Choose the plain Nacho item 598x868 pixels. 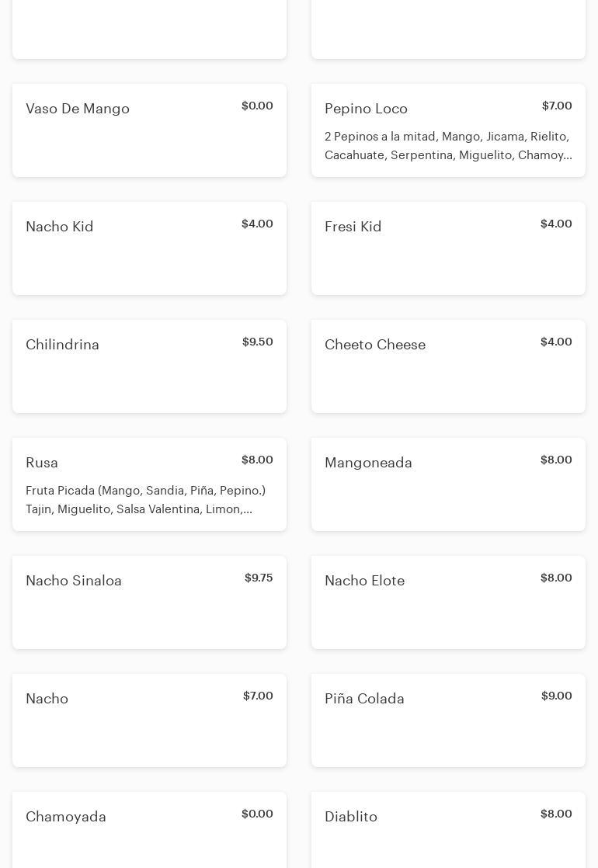coord(149,720)
